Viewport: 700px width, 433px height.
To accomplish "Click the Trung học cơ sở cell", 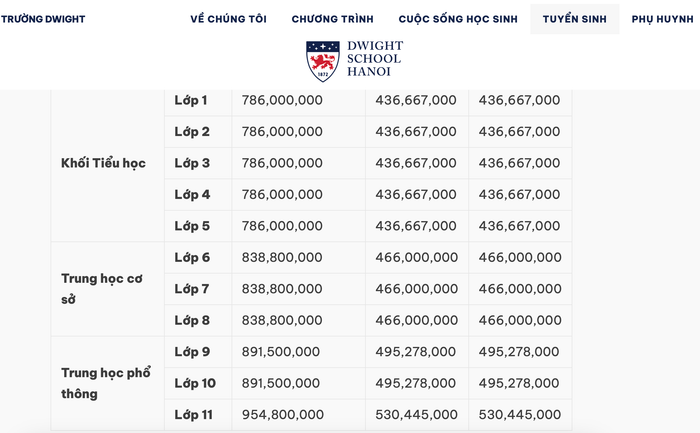I will click(x=102, y=289).
